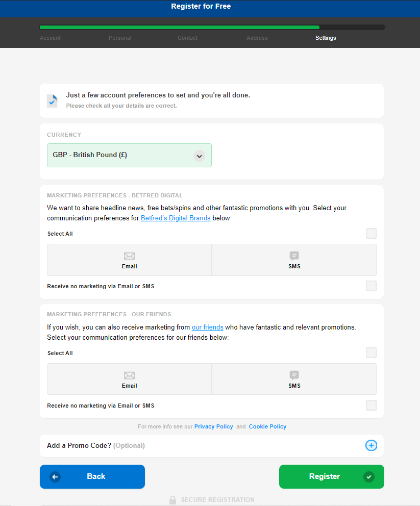Open the Cookie Policy link
The width and height of the screenshot is (420, 506).
[x=267, y=426]
